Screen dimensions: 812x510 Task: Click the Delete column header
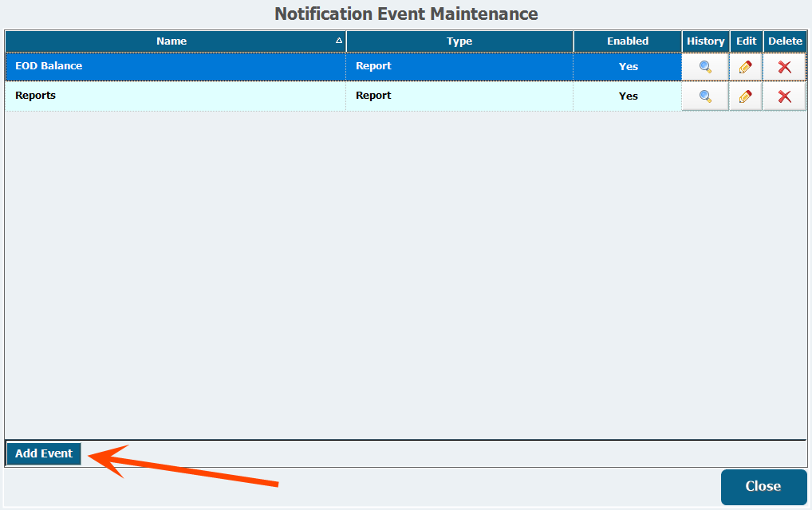785,41
